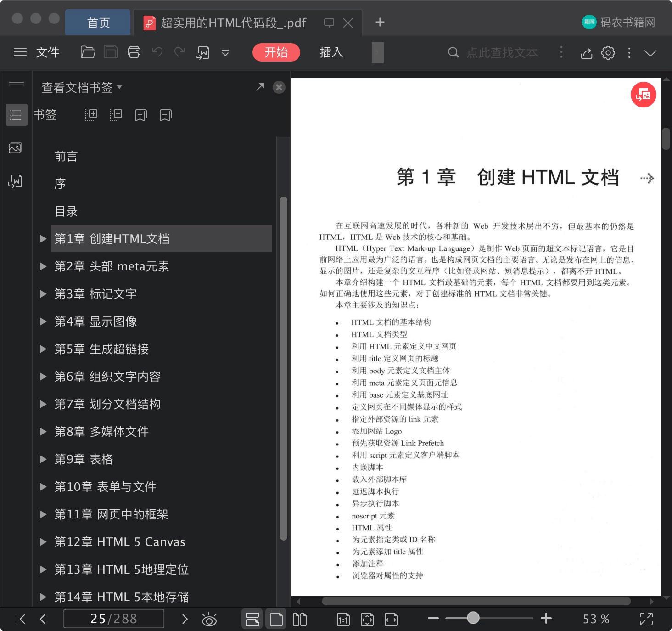Redo the last action
This screenshot has width=672, height=631.
[179, 52]
